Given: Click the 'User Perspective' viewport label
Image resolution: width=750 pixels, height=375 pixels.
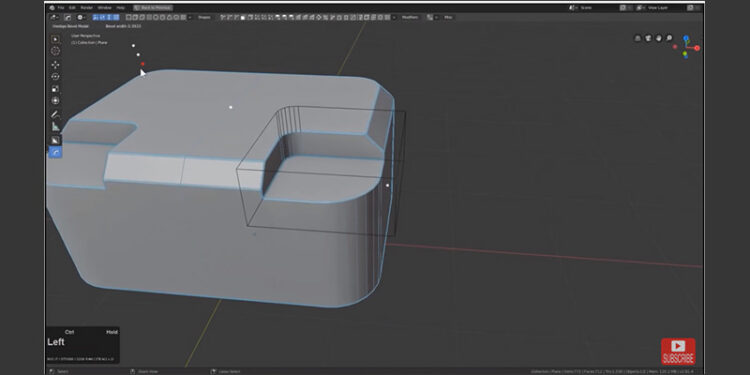Looking at the screenshot, I should (86, 36).
